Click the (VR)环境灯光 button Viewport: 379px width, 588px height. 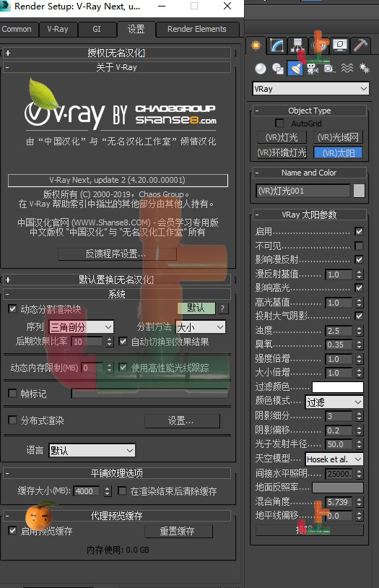pyautogui.click(x=282, y=152)
